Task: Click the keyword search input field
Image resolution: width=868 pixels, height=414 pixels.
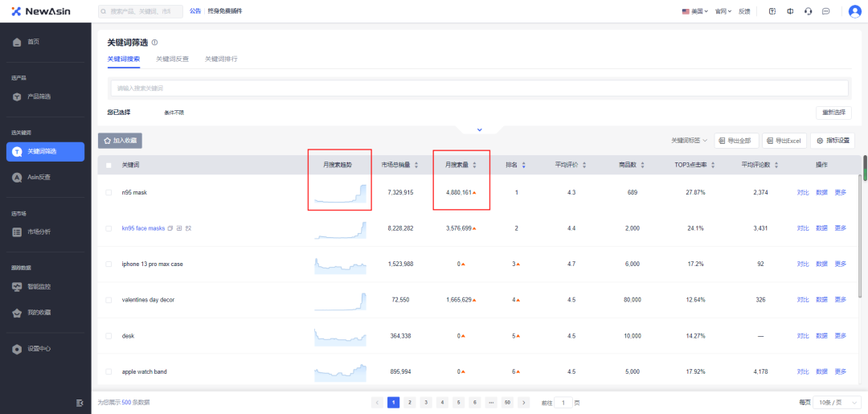Action: pos(479,88)
